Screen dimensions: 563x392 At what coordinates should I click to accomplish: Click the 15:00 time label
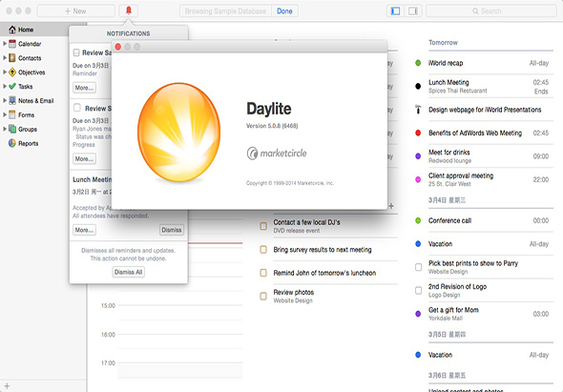(x=108, y=305)
